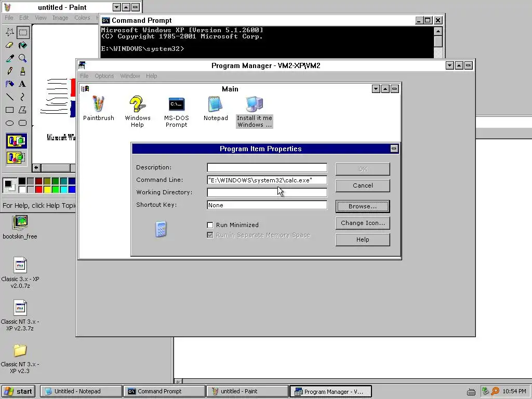Switch to Untitled - Notepad taskbar button
The image size is (532, 399).
pos(81,392)
